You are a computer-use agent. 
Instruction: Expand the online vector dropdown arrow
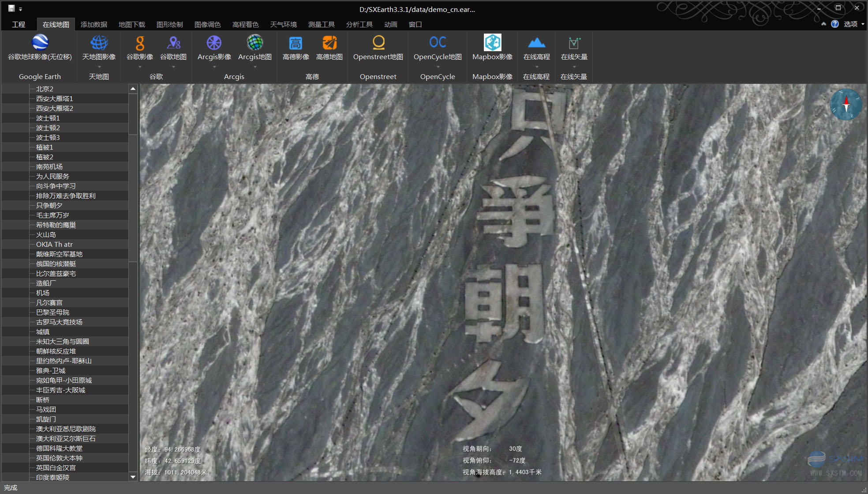pos(574,67)
